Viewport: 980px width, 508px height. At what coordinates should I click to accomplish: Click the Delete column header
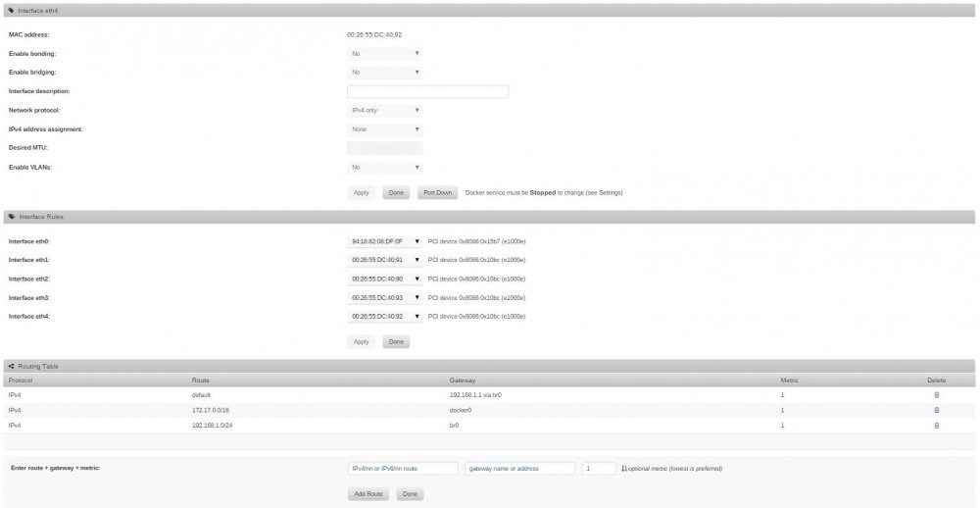click(936, 381)
